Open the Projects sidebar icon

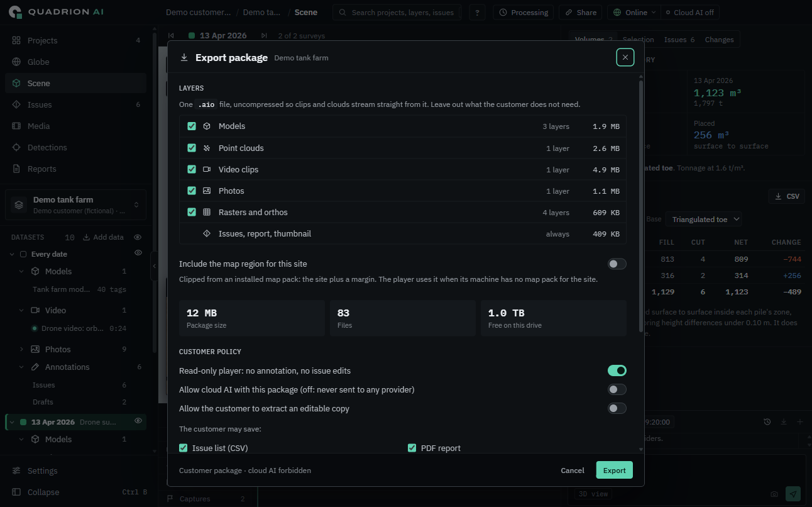point(16,40)
